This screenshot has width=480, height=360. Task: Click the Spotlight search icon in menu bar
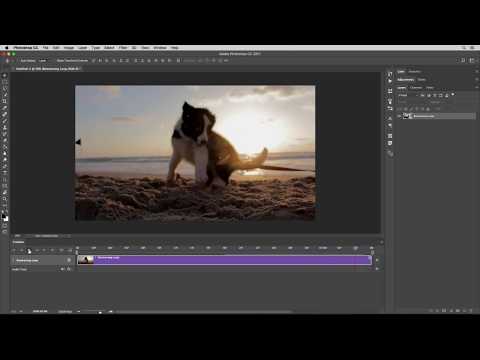point(464,48)
